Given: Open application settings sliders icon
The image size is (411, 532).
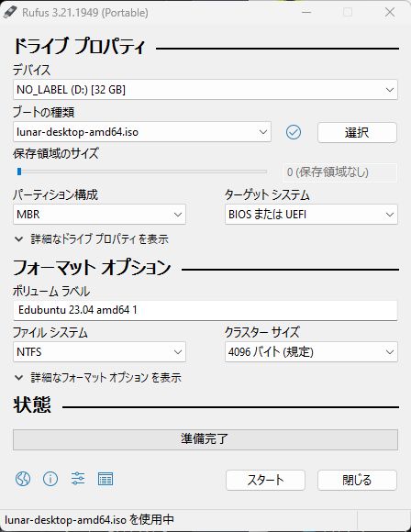Looking at the screenshot, I should point(78,479).
